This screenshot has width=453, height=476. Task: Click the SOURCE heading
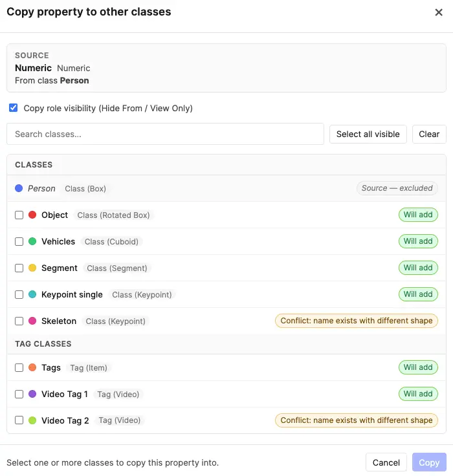(32, 55)
